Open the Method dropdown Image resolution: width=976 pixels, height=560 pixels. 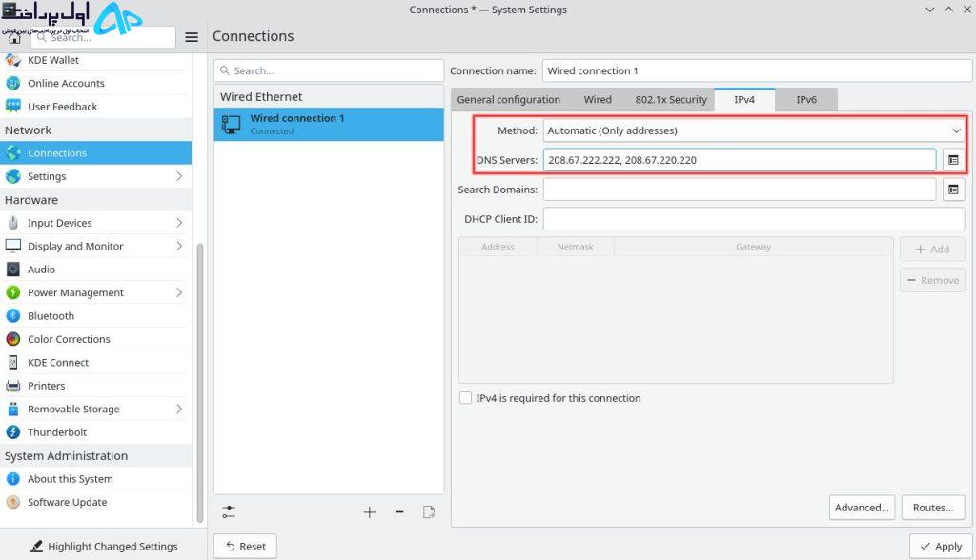click(754, 130)
